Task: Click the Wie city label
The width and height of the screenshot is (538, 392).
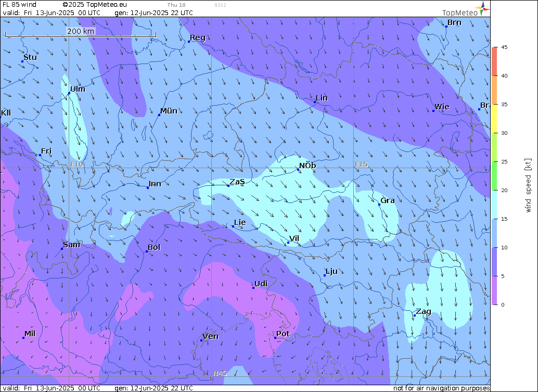Action: coord(442,107)
